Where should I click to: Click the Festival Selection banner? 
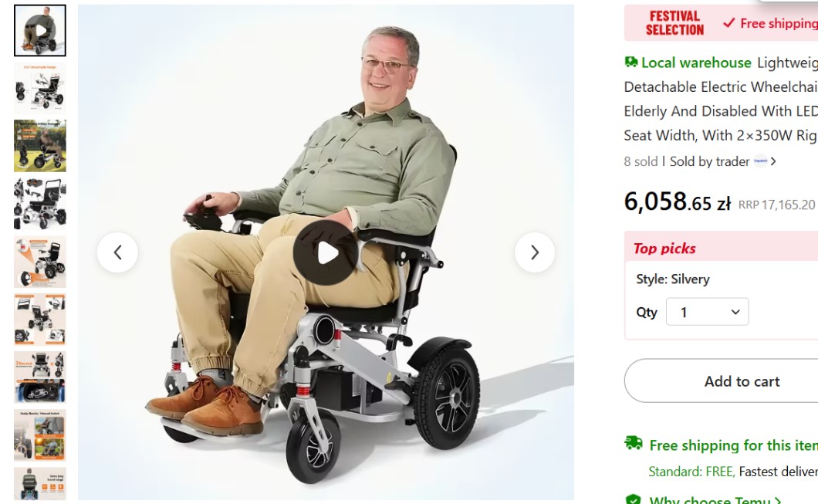coord(674,23)
